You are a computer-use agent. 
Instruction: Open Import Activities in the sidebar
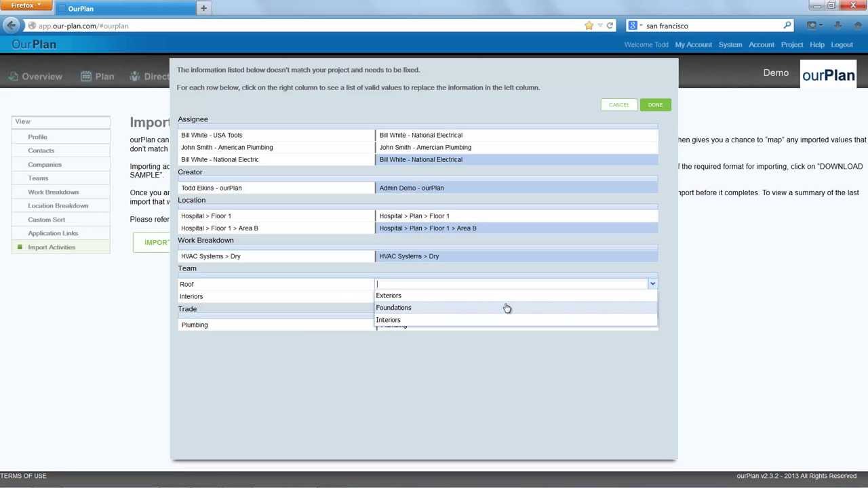tap(52, 247)
